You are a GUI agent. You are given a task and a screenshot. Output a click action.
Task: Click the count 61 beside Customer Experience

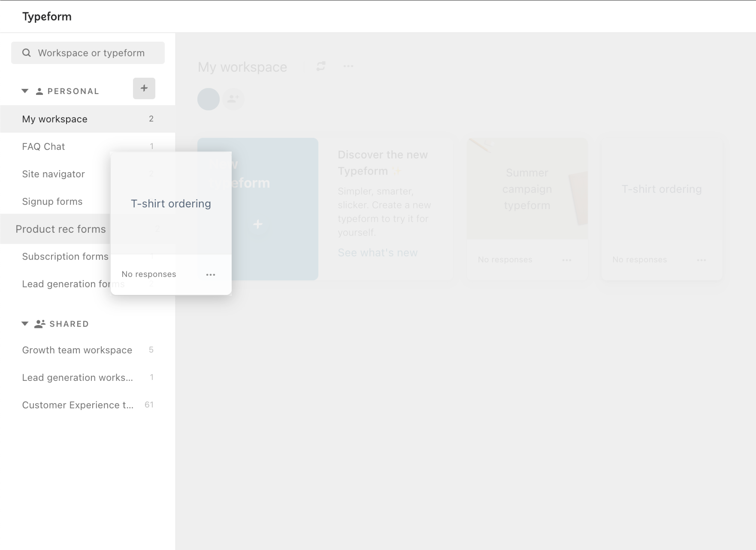pos(149,405)
